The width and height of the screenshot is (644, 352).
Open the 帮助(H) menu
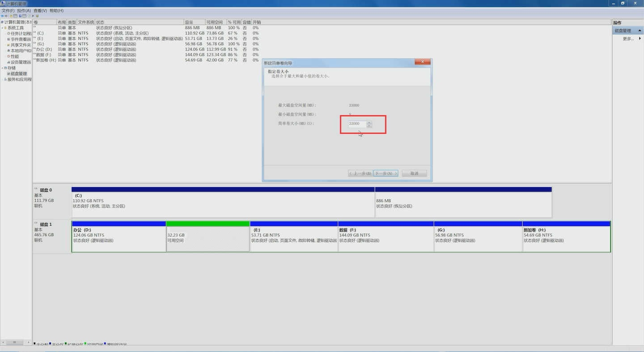pyautogui.click(x=56, y=10)
